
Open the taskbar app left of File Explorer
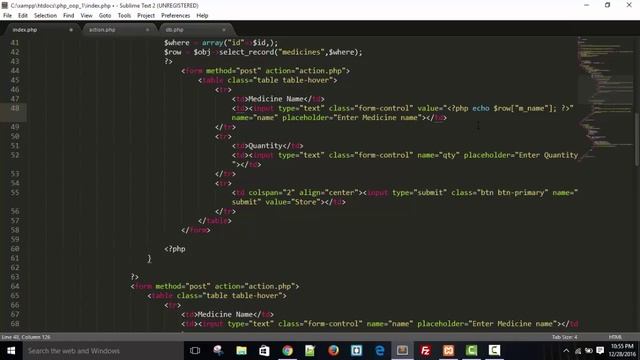[x=218, y=351]
